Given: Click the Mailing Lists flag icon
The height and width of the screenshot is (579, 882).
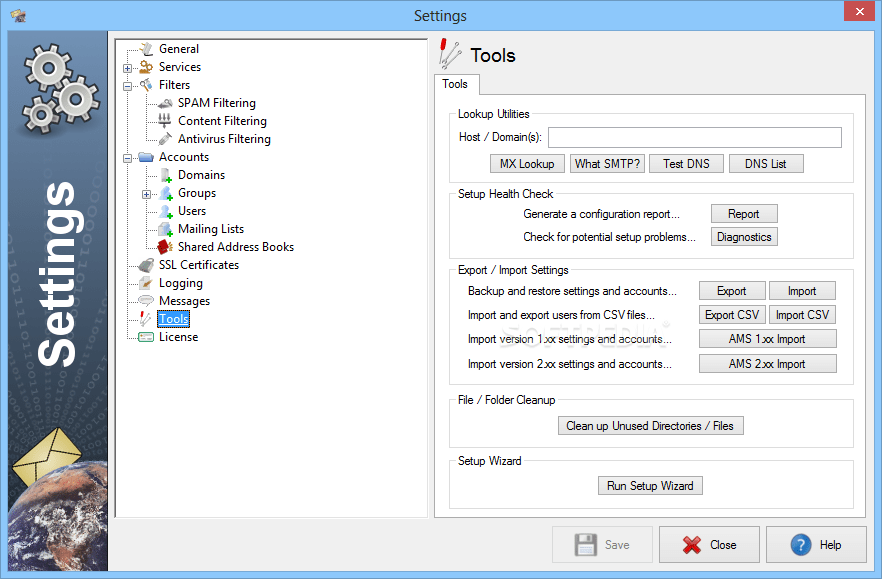Looking at the screenshot, I should (x=163, y=228).
